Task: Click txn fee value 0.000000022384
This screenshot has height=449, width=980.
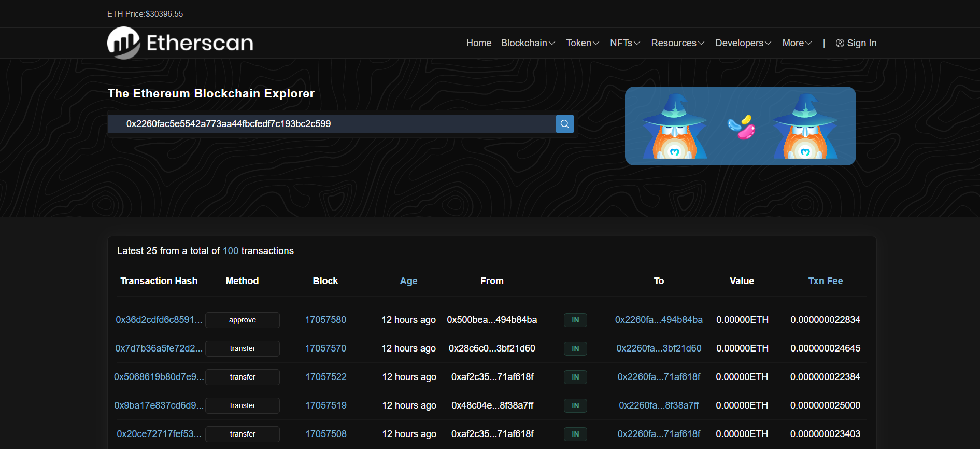Action: pyautogui.click(x=825, y=377)
